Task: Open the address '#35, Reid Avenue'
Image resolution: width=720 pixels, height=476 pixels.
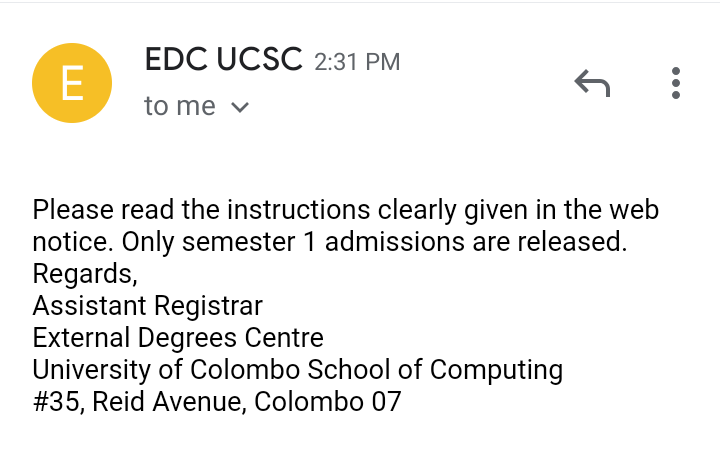Action: pyautogui.click(x=140, y=402)
